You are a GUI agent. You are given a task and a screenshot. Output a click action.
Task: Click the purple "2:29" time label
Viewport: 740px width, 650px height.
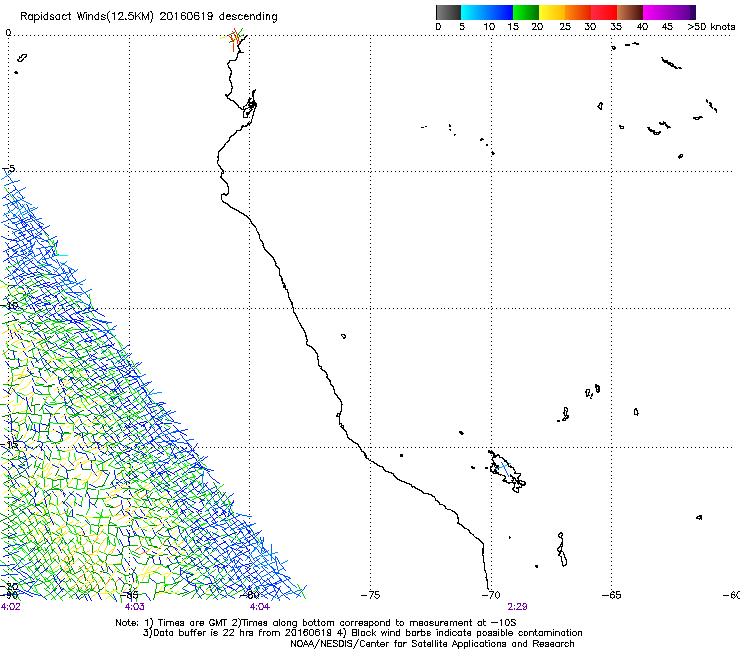click(x=517, y=607)
